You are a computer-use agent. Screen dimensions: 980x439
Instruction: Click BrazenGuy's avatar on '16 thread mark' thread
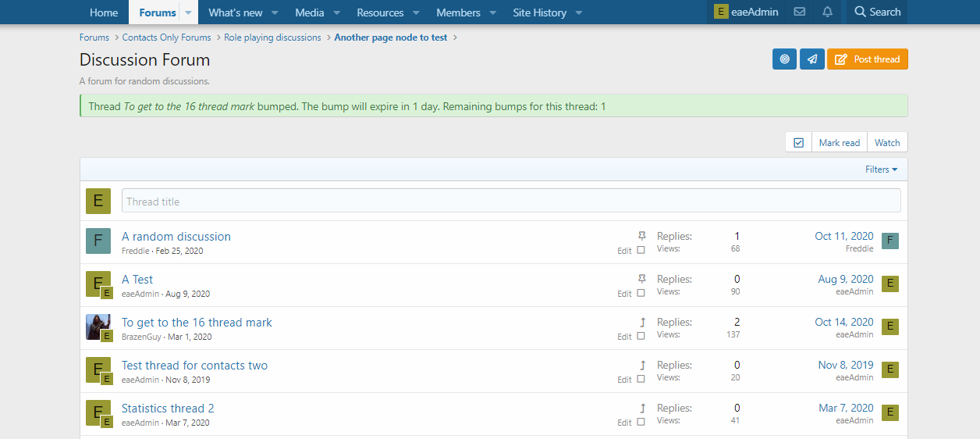(98, 326)
